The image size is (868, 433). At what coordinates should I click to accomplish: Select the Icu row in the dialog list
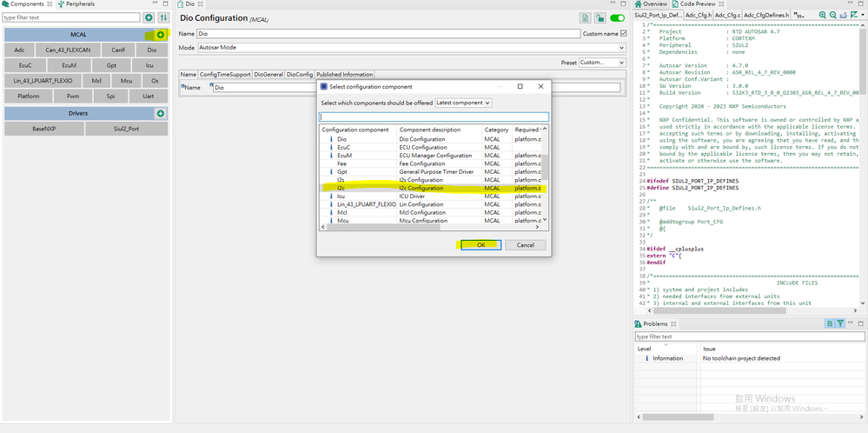pyautogui.click(x=430, y=196)
